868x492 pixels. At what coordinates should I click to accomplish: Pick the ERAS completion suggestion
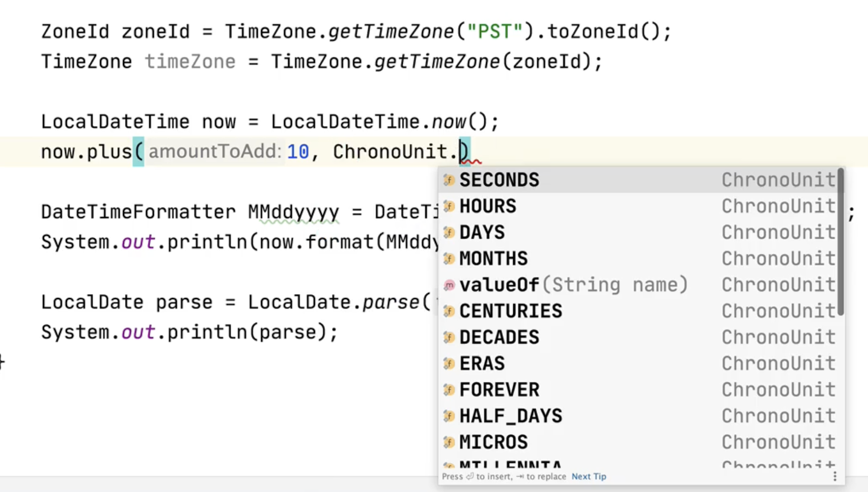click(x=482, y=363)
